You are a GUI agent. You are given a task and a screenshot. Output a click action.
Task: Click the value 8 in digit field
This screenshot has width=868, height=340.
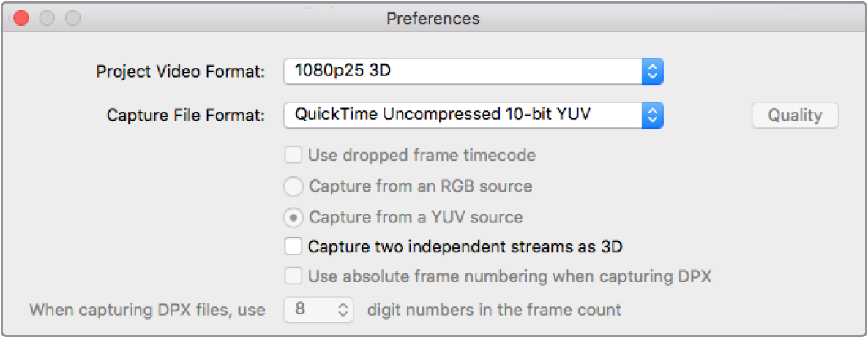300,309
